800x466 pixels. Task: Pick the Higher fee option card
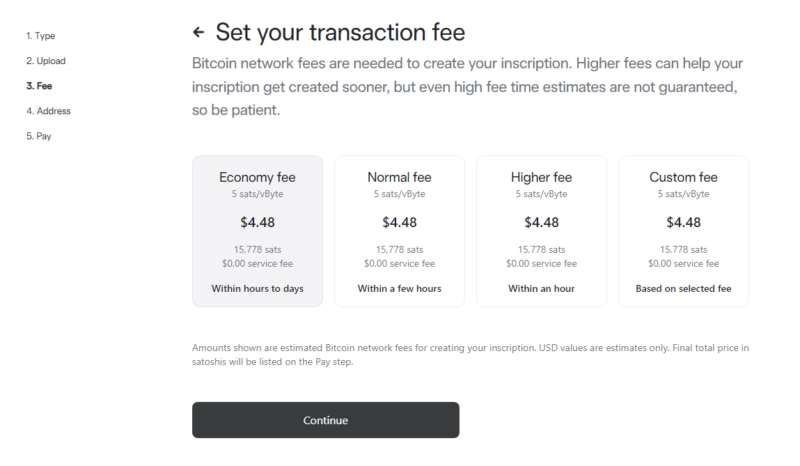pyautogui.click(x=541, y=230)
